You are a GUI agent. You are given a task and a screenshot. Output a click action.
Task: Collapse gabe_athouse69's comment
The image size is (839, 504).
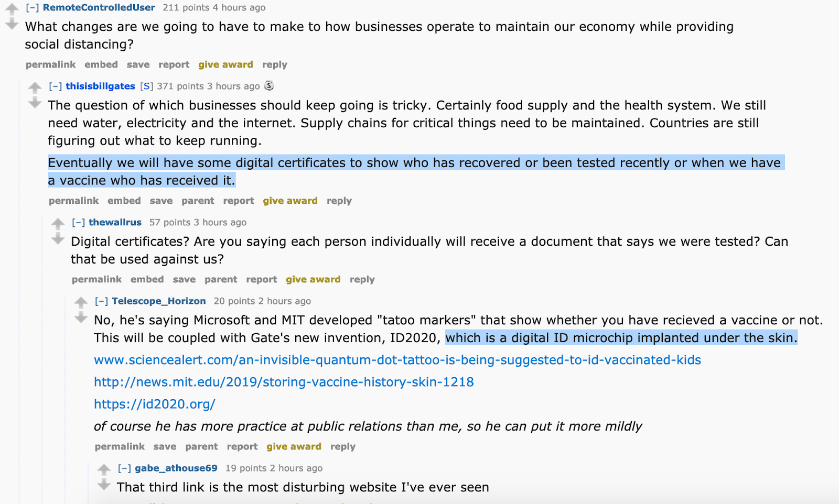click(x=125, y=468)
